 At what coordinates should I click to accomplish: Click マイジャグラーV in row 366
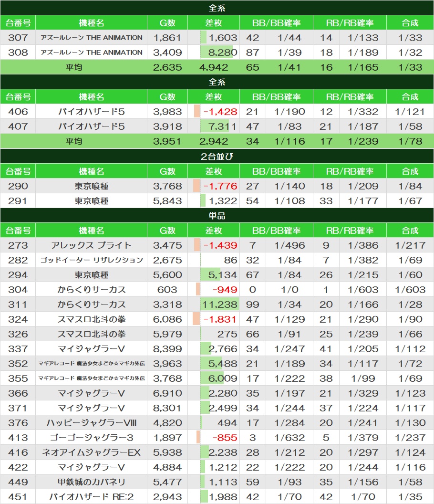point(92,393)
